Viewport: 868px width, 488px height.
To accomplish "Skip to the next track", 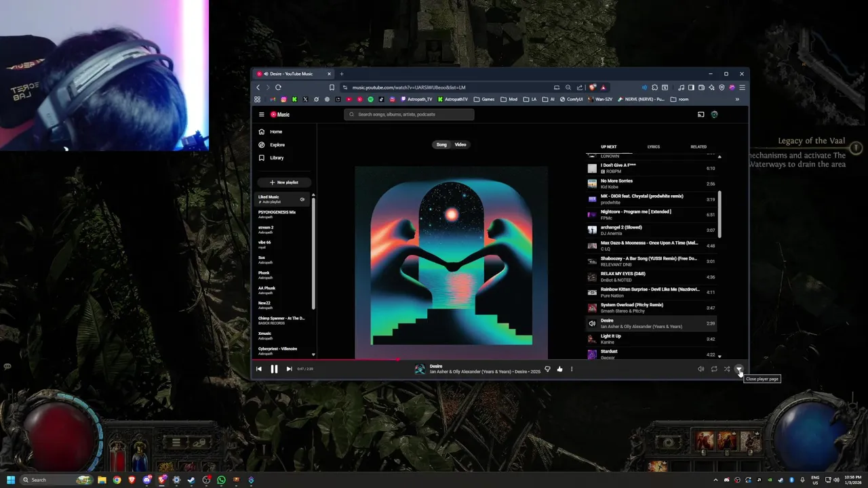I will point(289,369).
